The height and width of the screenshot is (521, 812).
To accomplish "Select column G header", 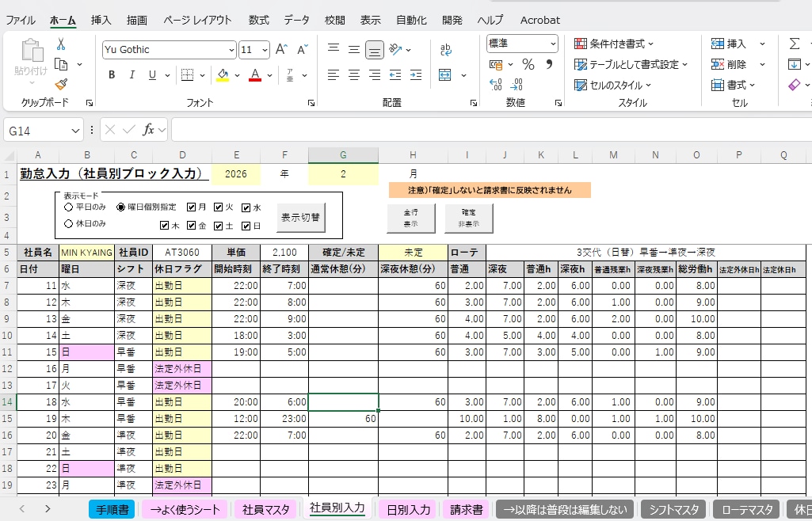I will coord(343,154).
